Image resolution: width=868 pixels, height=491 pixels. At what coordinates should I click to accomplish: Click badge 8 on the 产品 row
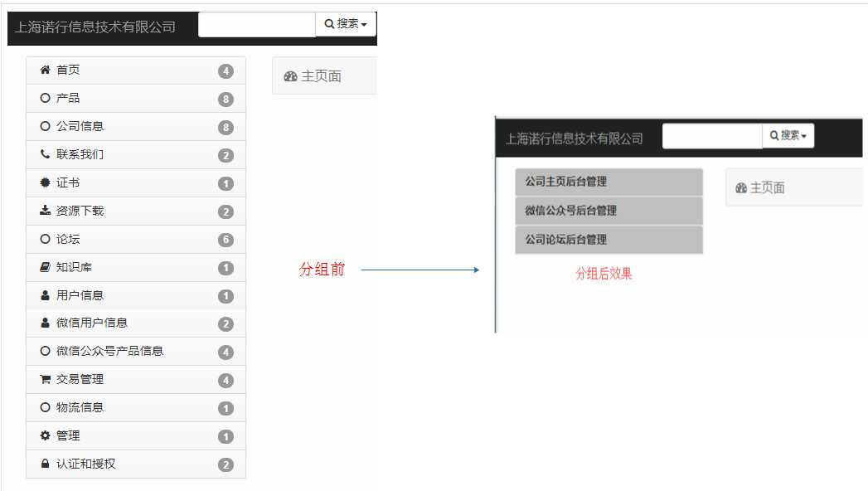[x=225, y=99]
